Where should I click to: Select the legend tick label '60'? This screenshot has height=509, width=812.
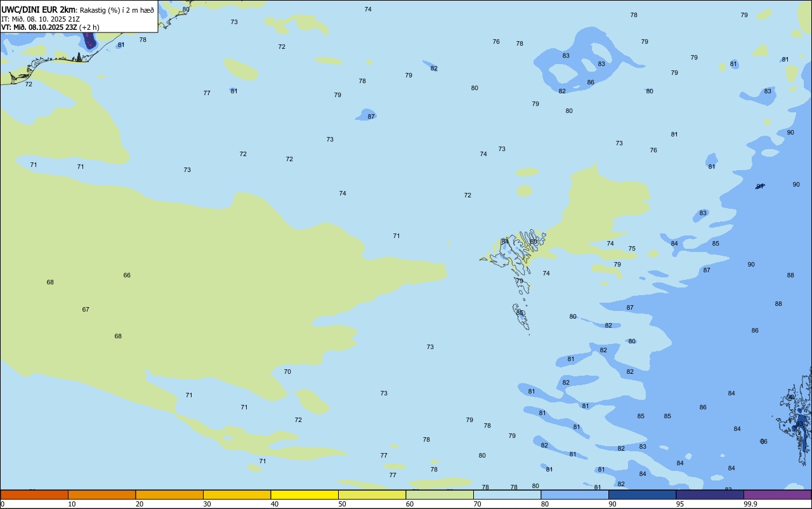[410, 504]
